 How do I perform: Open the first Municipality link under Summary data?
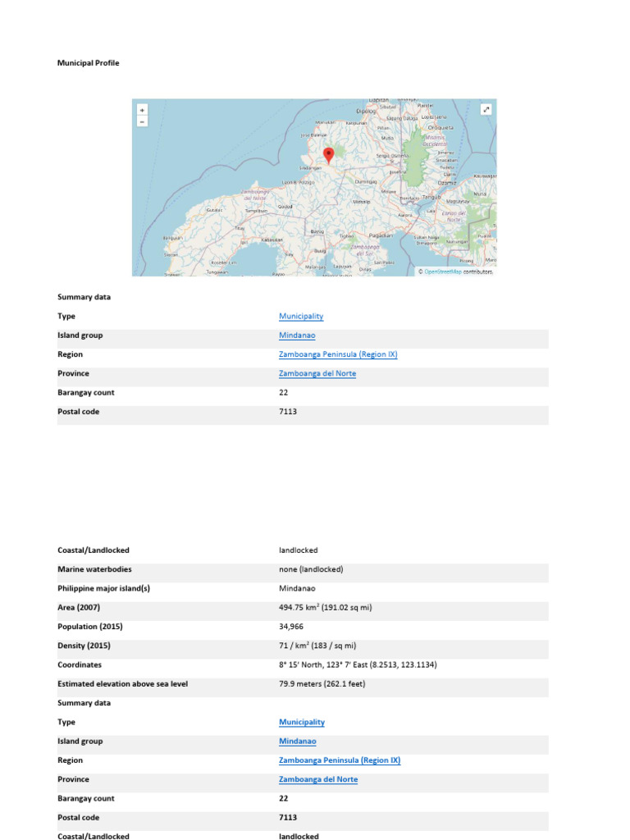301,316
